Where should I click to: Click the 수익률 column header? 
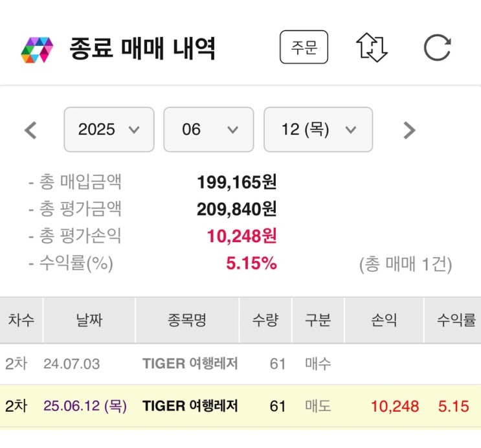pyautogui.click(x=456, y=320)
